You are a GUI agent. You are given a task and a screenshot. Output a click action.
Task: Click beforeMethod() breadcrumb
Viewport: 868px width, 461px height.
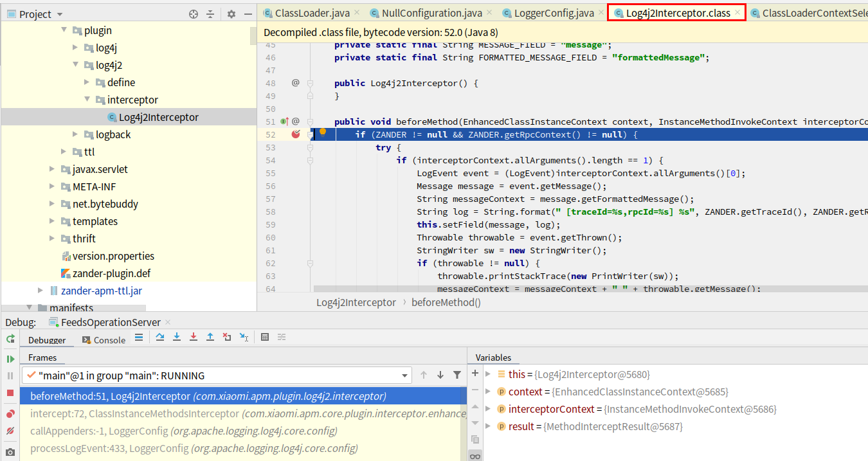446,302
